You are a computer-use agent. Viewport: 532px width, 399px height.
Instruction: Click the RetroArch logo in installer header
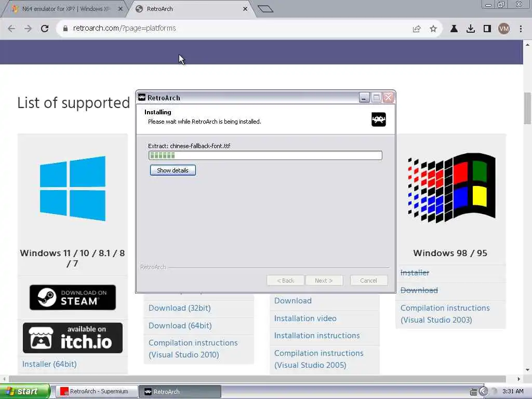click(x=379, y=119)
